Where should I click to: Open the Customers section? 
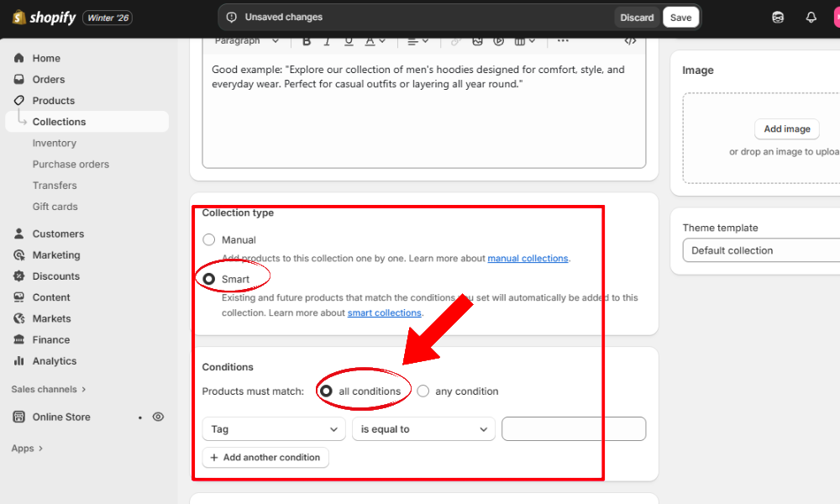click(x=58, y=234)
